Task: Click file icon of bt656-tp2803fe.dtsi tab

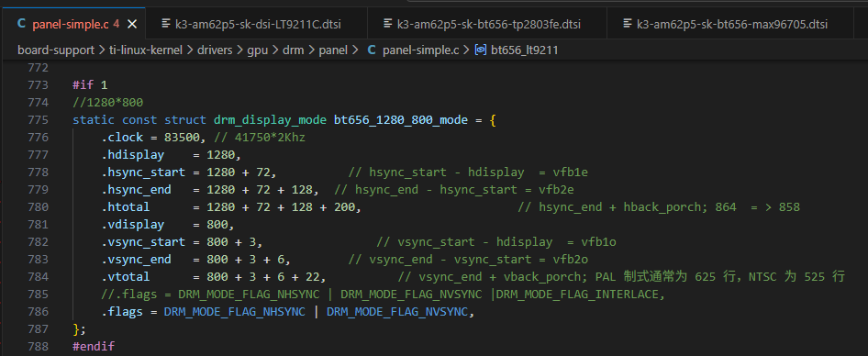Action: coord(387,24)
